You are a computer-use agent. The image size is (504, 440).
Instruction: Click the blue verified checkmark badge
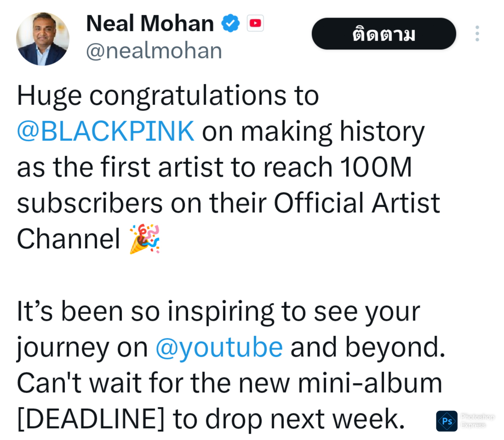pyautogui.click(x=231, y=23)
